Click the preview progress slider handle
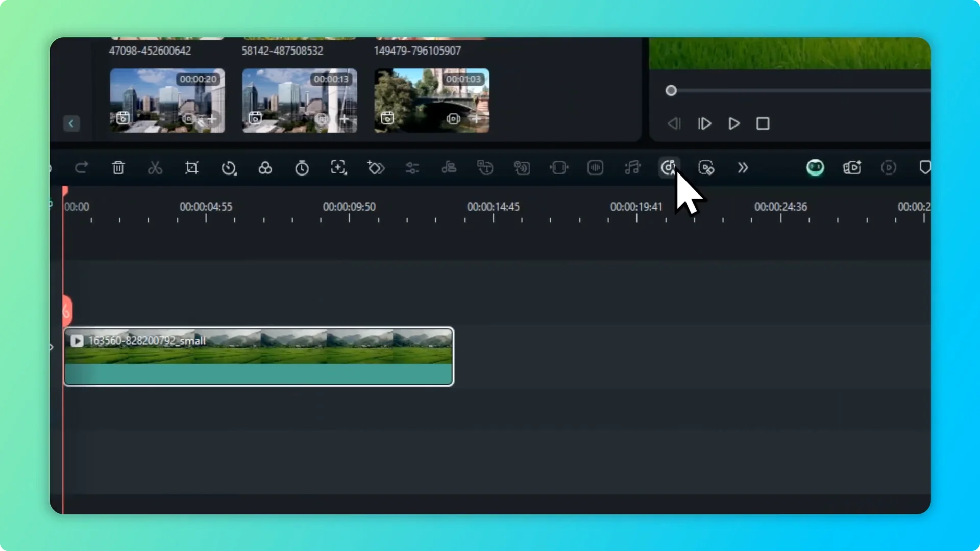 click(671, 91)
